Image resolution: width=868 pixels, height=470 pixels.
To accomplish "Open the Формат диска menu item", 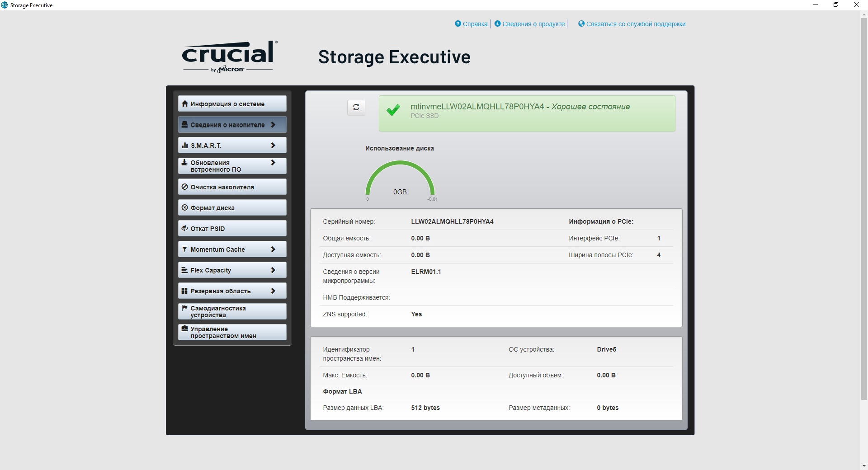I will [x=232, y=207].
